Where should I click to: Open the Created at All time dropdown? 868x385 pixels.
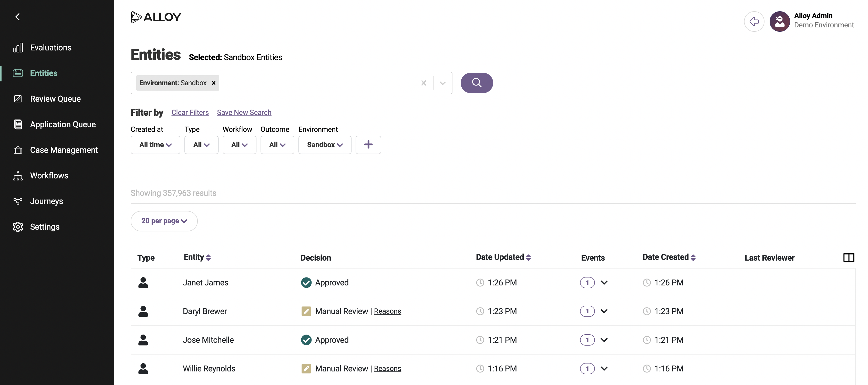click(155, 145)
